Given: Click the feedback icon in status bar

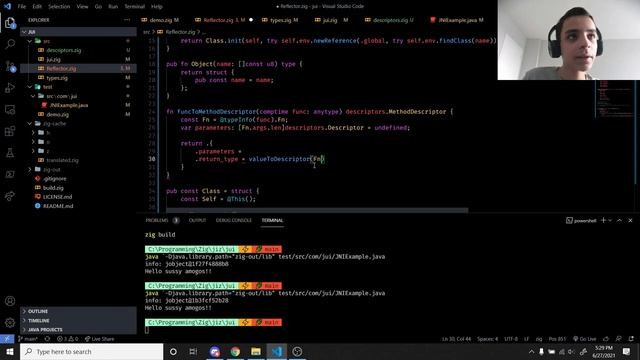Looking at the screenshot, I should coord(618,339).
